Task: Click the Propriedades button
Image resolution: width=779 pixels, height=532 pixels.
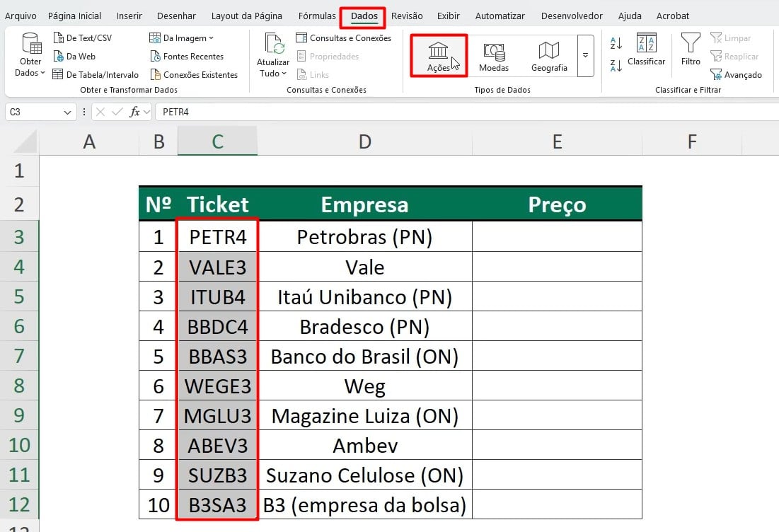Action: click(328, 56)
